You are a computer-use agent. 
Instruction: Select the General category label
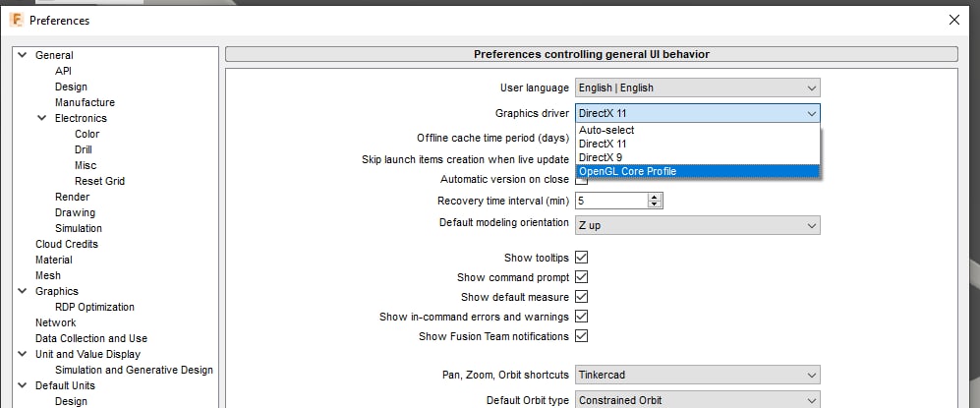click(54, 55)
